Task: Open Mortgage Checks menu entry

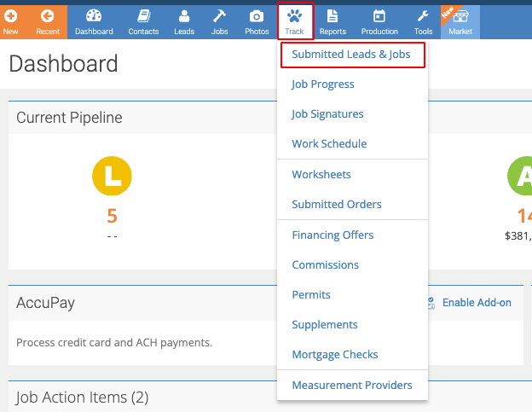Action: point(335,355)
